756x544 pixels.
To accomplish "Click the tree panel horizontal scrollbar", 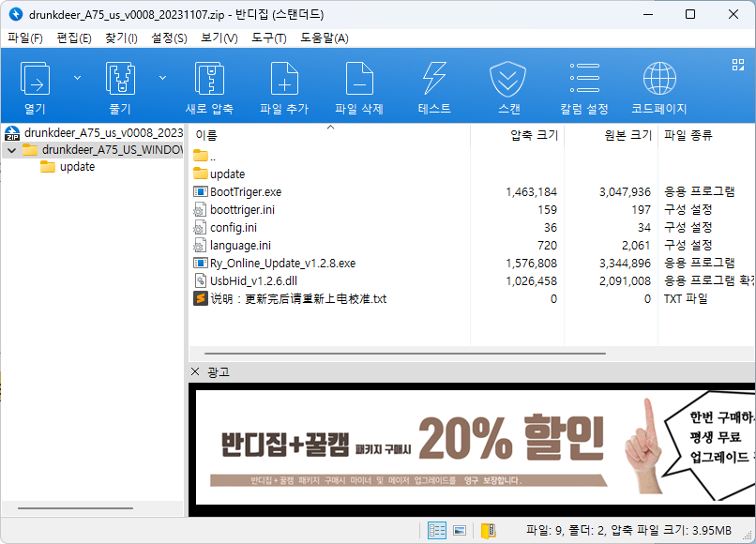I will (75, 507).
